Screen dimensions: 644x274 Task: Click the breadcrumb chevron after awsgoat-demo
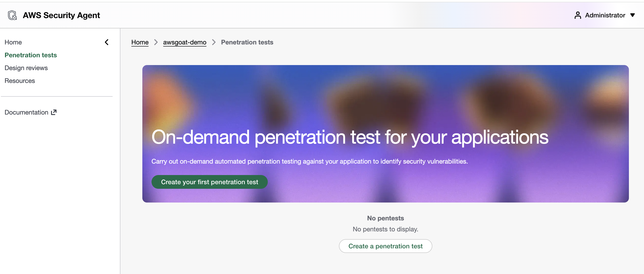pyautogui.click(x=214, y=42)
